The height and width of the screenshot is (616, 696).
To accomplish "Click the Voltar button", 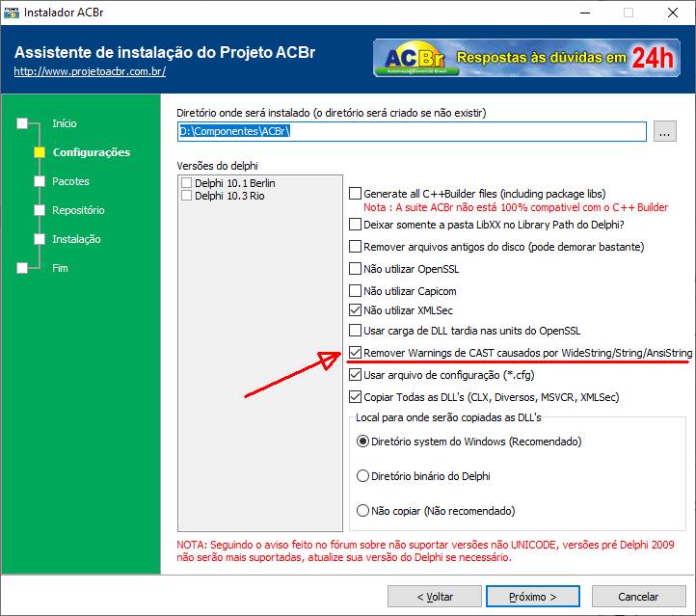I will [435, 597].
